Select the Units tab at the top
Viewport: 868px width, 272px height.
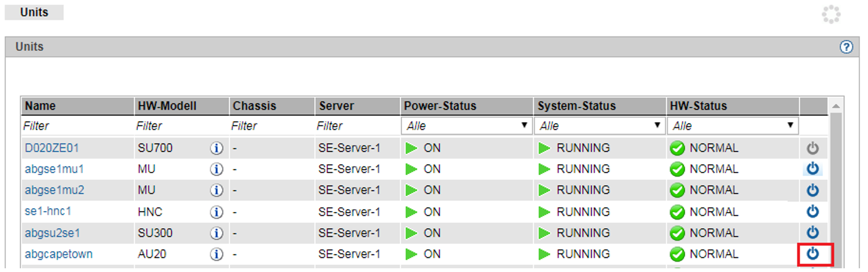pyautogui.click(x=34, y=12)
